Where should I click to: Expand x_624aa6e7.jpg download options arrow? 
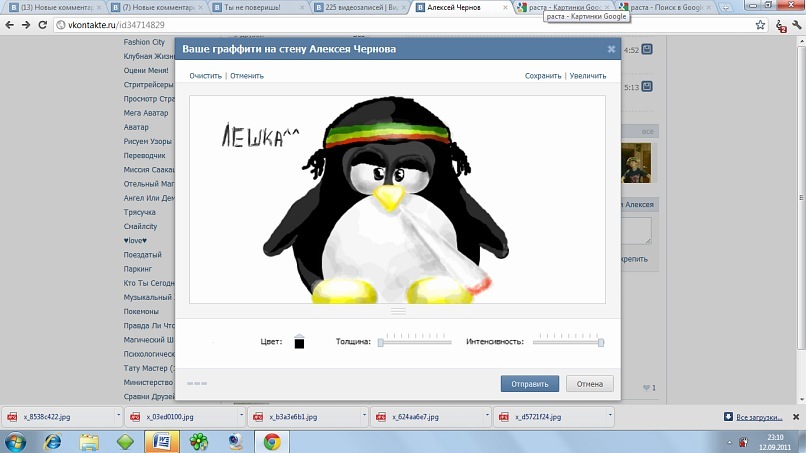click(x=487, y=414)
